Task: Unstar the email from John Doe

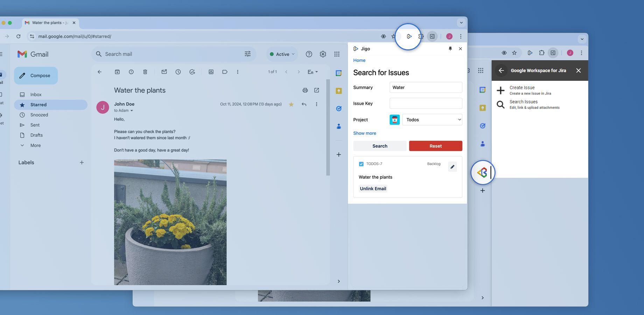Action: pos(291,104)
